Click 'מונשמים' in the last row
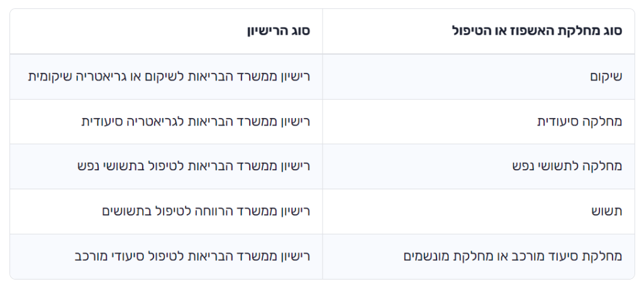The image size is (644, 289). click(426, 256)
